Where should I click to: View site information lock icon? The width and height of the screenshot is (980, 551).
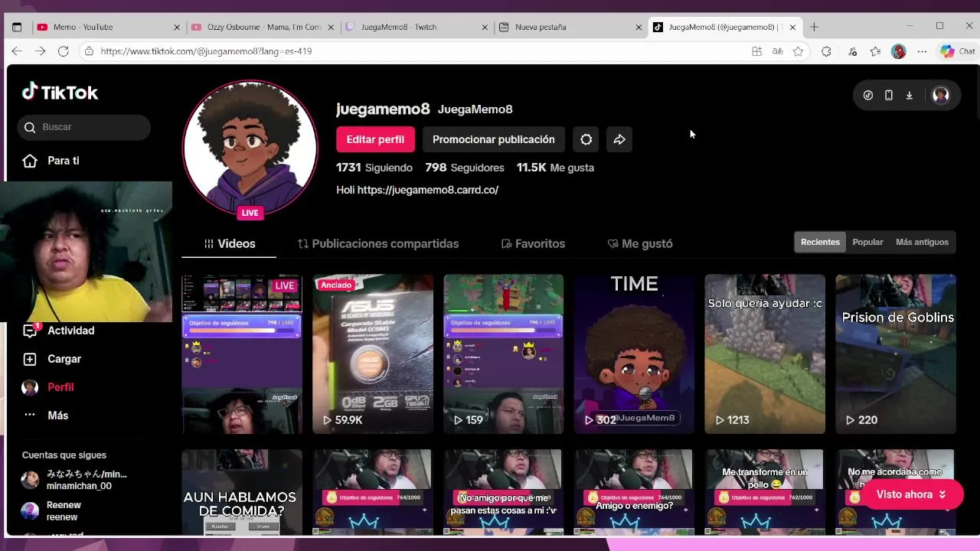[x=90, y=51]
